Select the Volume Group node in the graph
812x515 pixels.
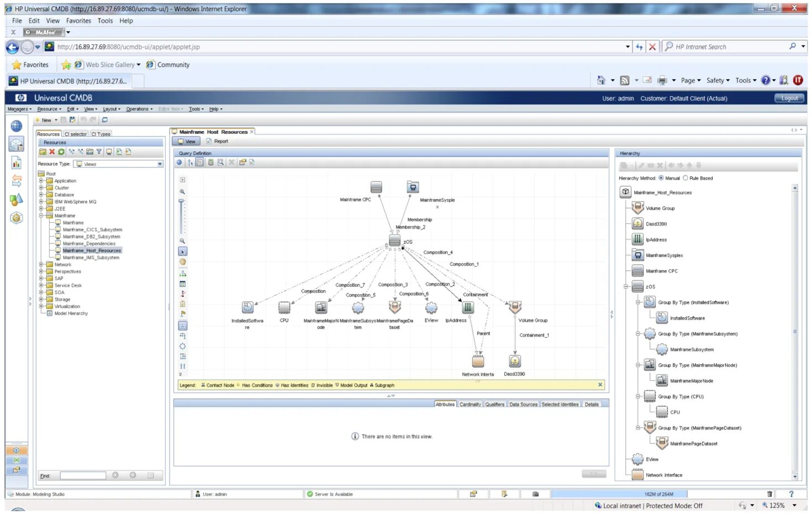click(515, 307)
